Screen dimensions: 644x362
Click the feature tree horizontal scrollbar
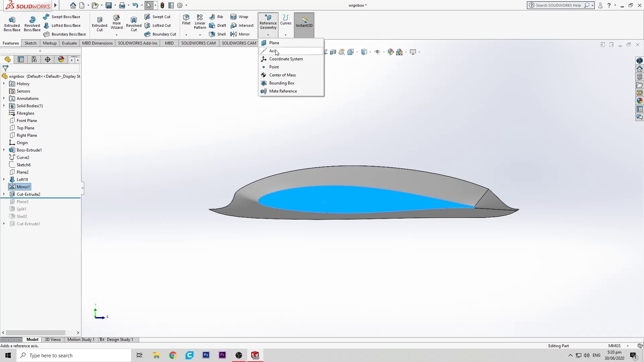pyautogui.click(x=36, y=333)
